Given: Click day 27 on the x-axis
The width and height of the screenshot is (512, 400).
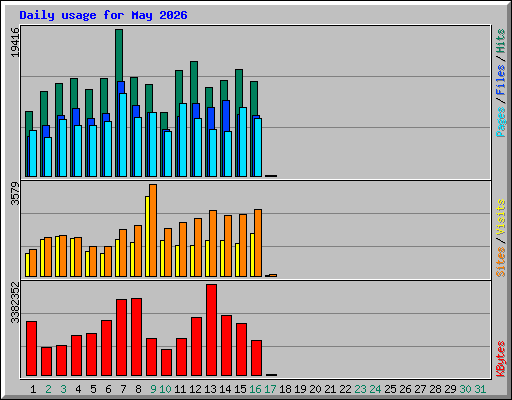Looking at the screenshot, I should tap(420, 389).
